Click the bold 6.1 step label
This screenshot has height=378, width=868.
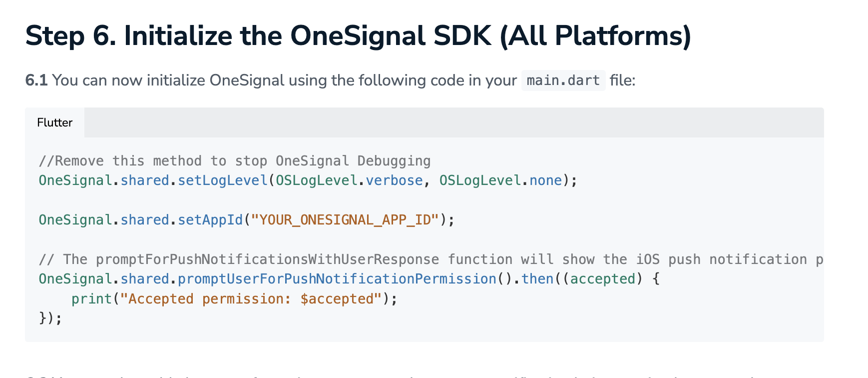click(x=37, y=80)
